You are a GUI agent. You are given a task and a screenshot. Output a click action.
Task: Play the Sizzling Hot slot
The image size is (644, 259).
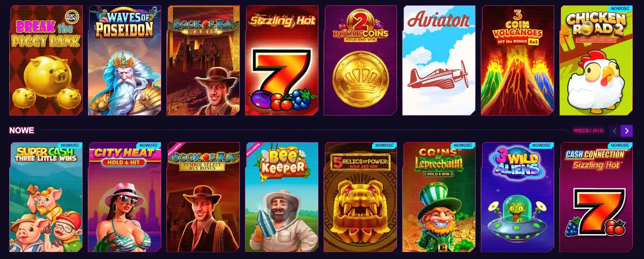point(282,60)
